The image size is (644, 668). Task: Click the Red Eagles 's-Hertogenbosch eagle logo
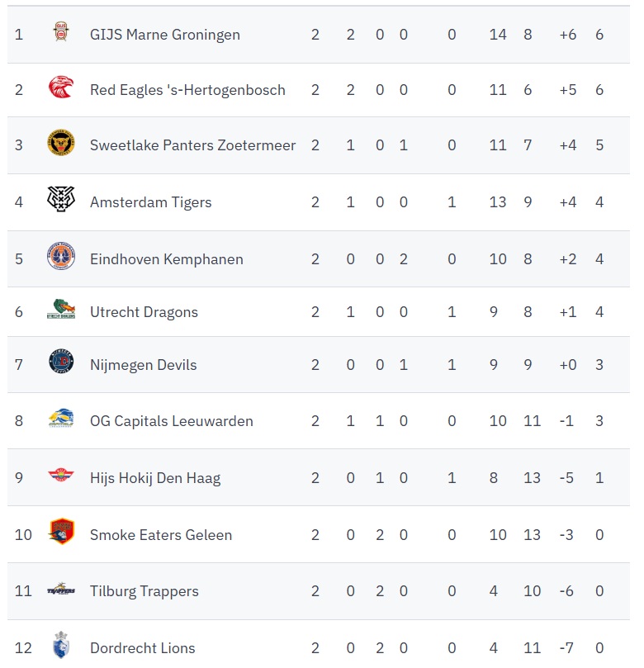60,89
